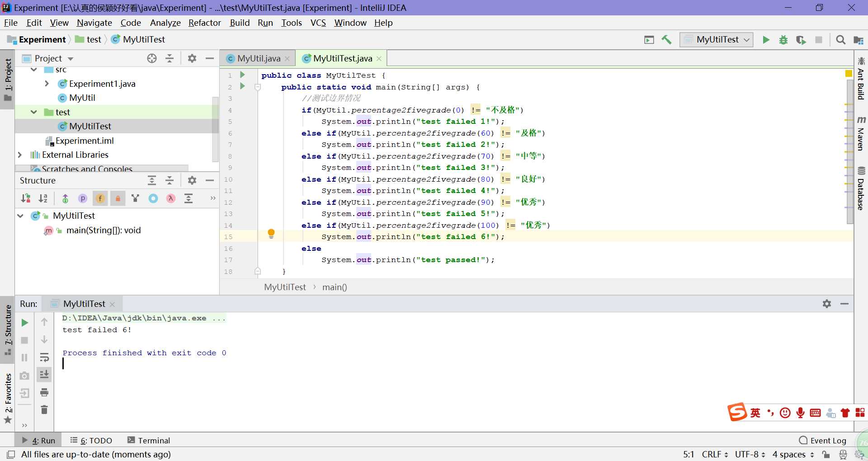Image resolution: width=868 pixels, height=461 pixels.
Task: Run MyUtilTest with the green toolbar arrow
Action: (766, 40)
